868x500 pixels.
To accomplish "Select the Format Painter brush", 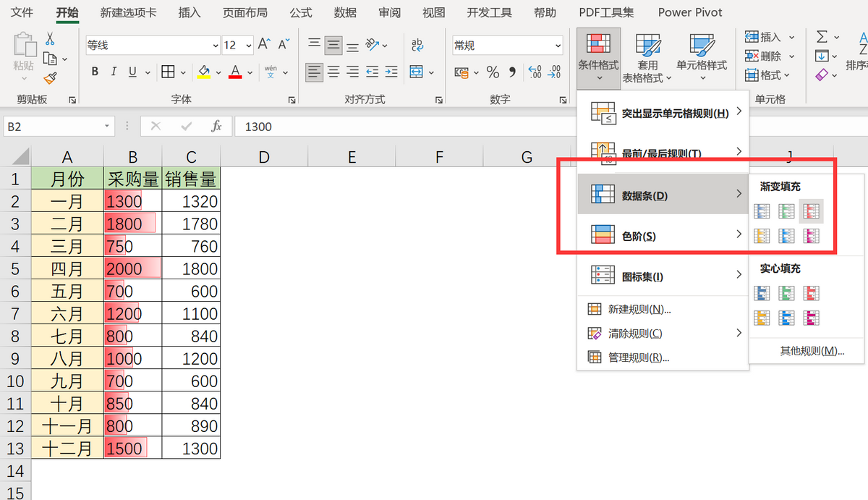I will 50,78.
